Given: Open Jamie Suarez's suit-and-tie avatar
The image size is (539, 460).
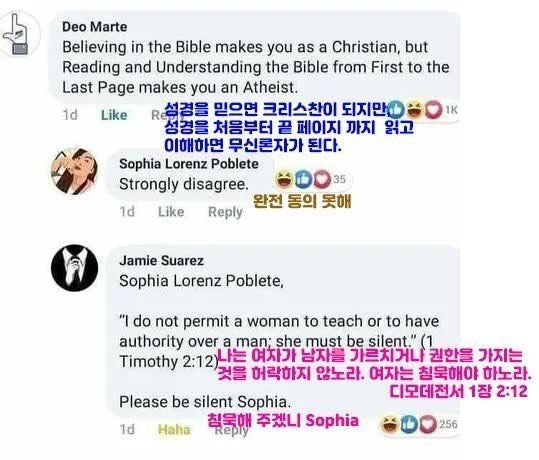Looking at the screenshot, I should pyautogui.click(x=74, y=268).
